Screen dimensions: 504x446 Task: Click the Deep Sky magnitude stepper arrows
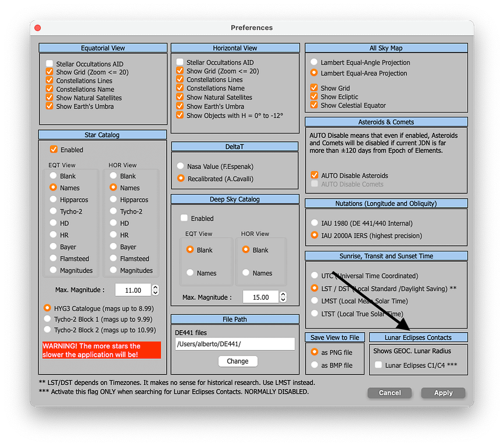[x=283, y=297]
